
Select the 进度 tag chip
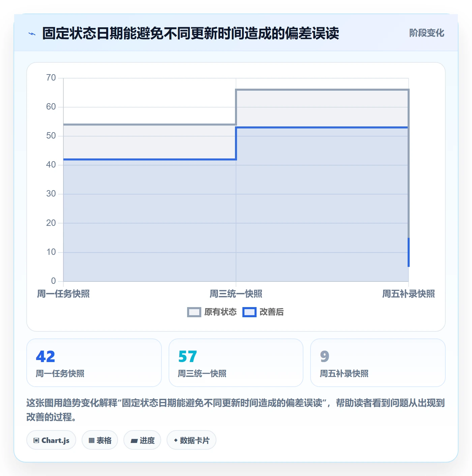point(142,440)
